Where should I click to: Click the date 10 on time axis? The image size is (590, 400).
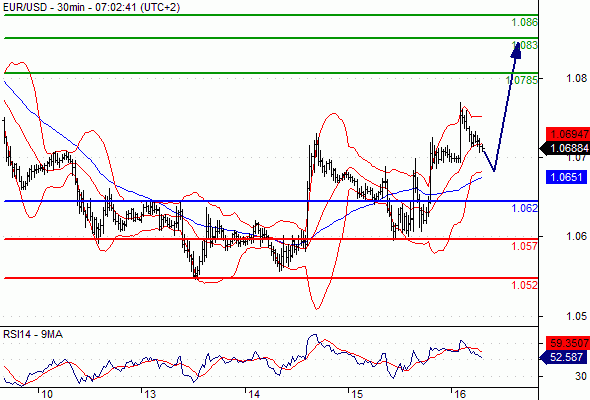point(47,394)
